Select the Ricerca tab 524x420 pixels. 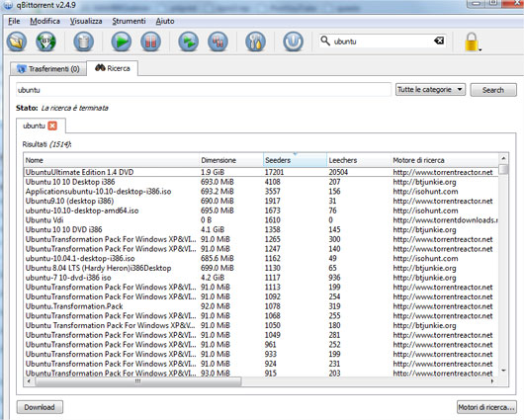click(113, 68)
